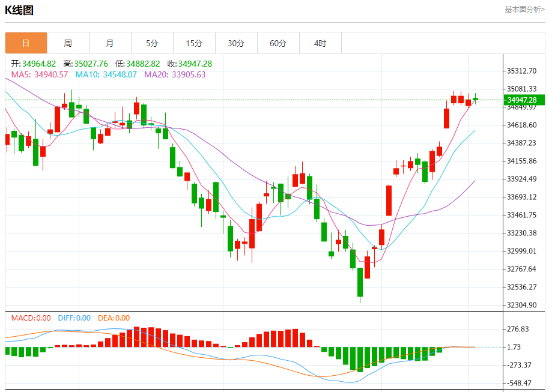The width and height of the screenshot is (549, 392).
Task: Click the 35081.33 price axis label
Action: (x=522, y=89)
